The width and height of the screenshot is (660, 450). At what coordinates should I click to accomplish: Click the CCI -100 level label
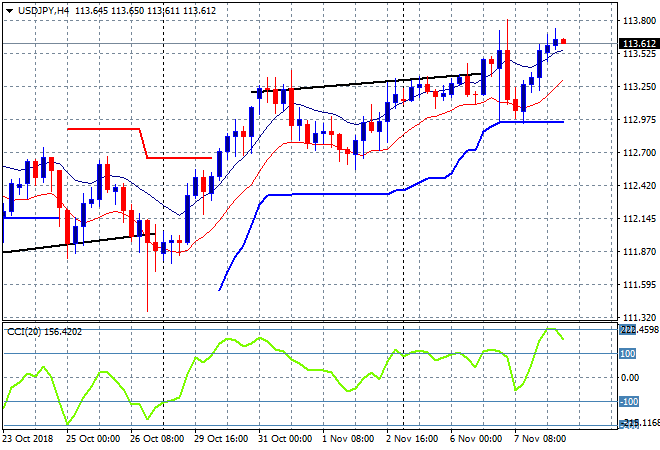tap(629, 402)
